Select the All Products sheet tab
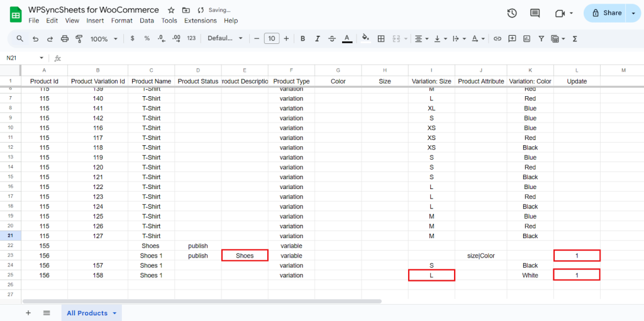Viewport: 644px width, 321px height. coord(92,313)
